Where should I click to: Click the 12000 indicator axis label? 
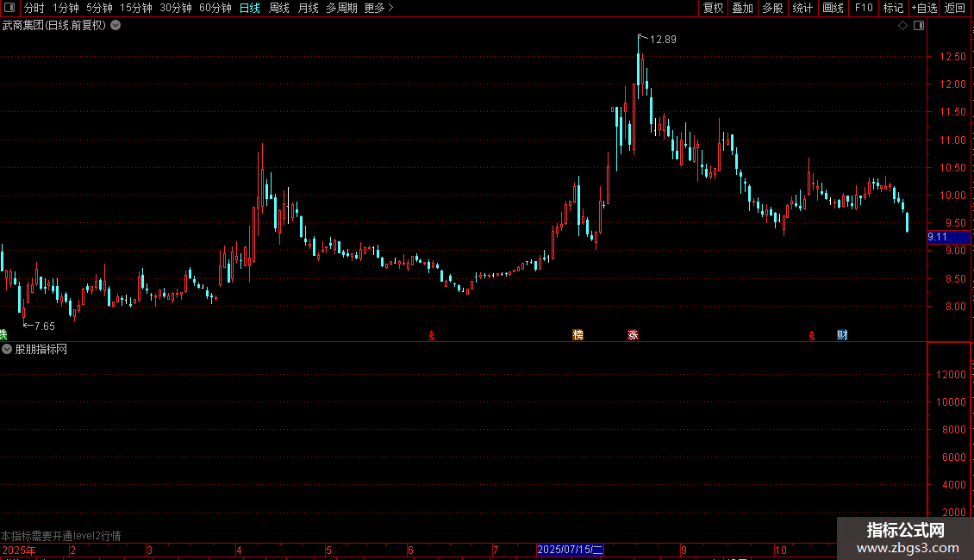point(951,375)
